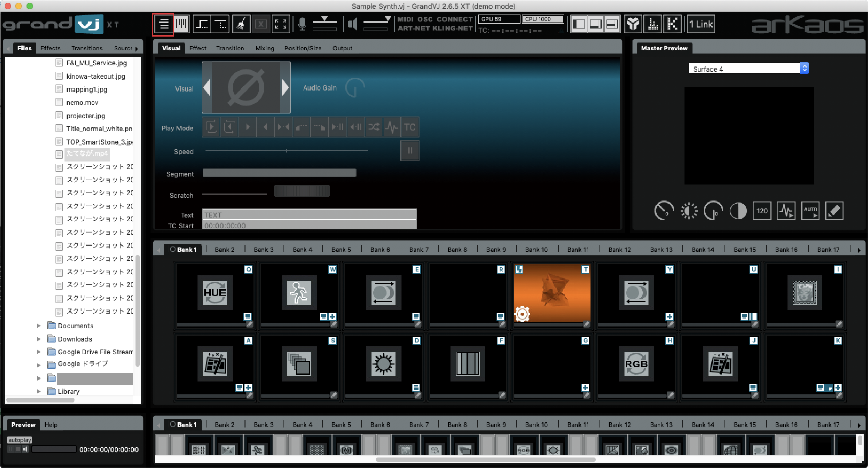Mute output via the speaker icon

click(352, 24)
